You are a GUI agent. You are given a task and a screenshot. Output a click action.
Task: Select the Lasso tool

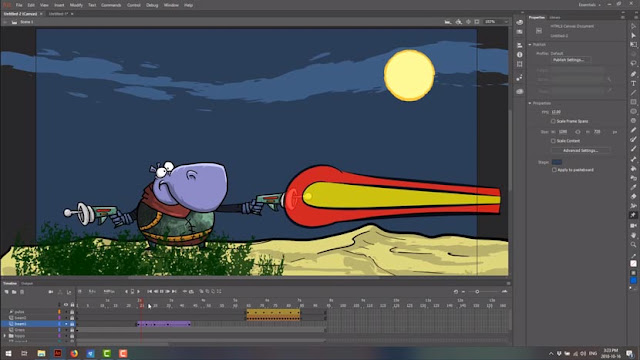tap(633, 64)
